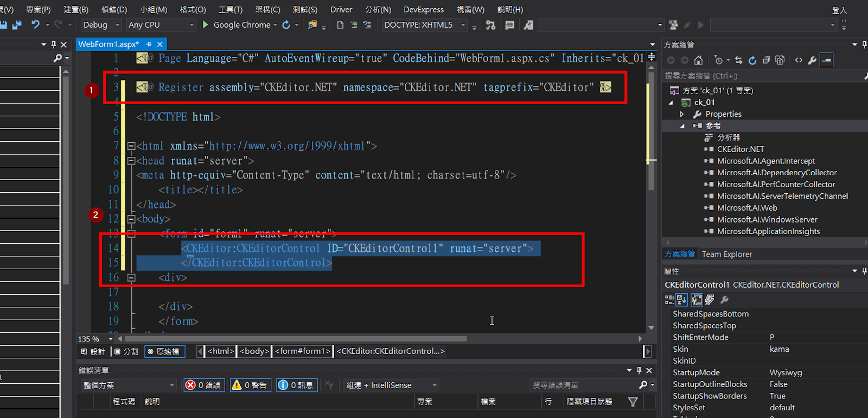The width and height of the screenshot is (868, 418).
Task: Open the 說明(H) menu
Action: tap(510, 9)
